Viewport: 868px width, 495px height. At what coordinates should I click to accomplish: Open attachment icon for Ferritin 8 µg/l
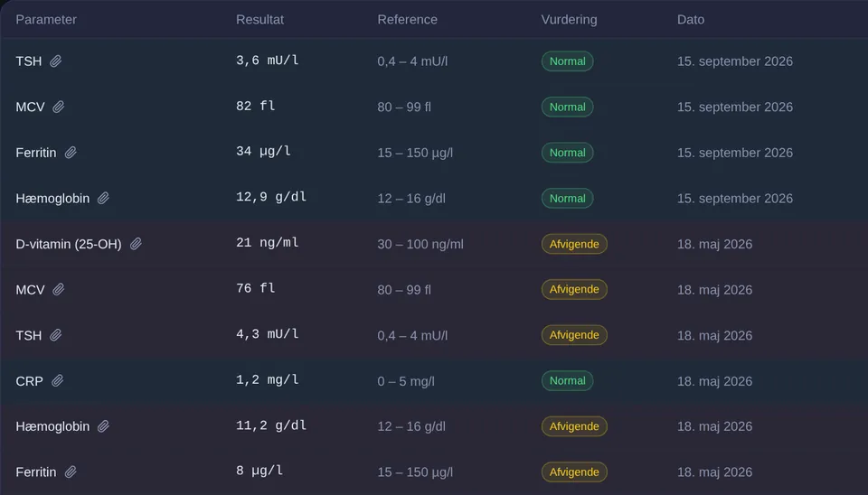(71, 472)
